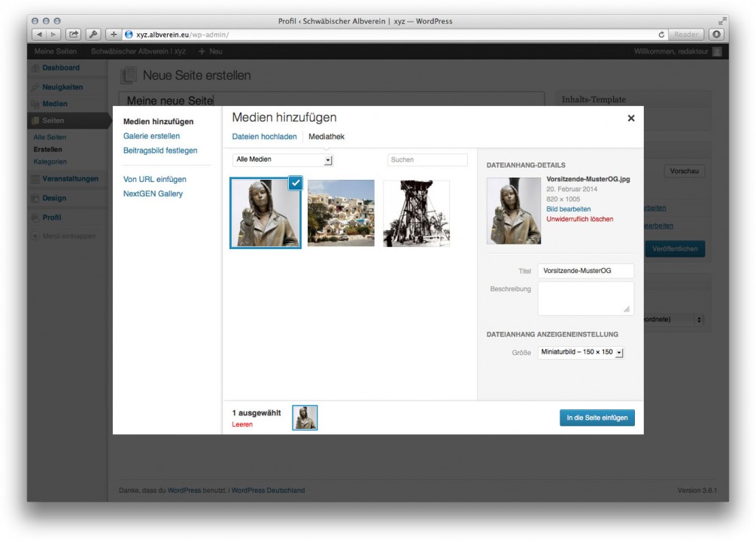
Task: Click the Bild bearbeiten link
Action: pyautogui.click(x=569, y=208)
